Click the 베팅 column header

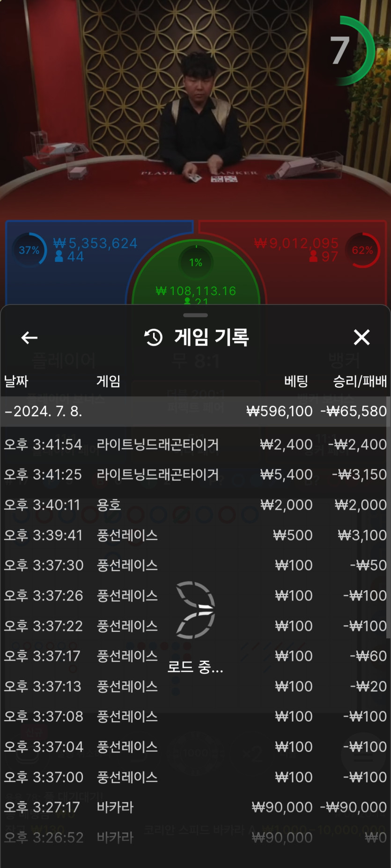tap(296, 381)
